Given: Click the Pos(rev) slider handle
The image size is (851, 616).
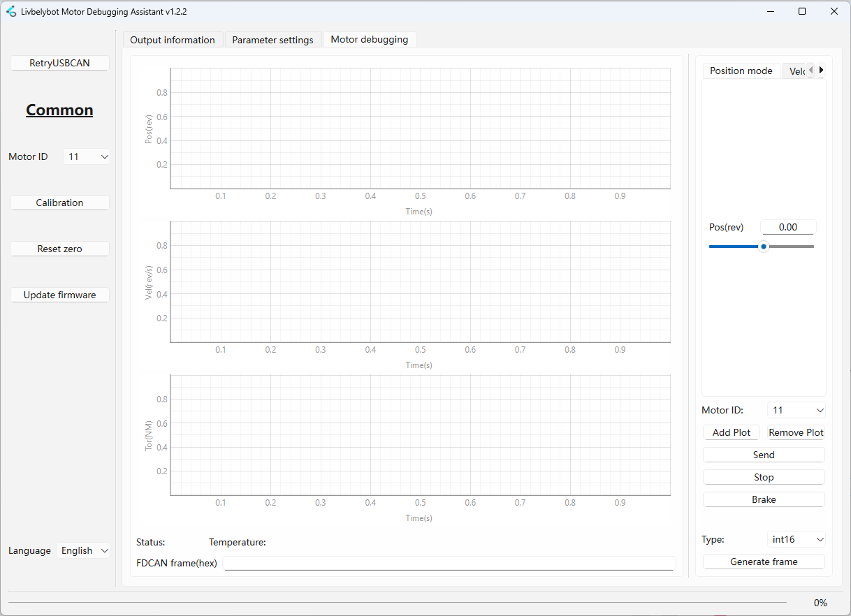Looking at the screenshot, I should pos(764,247).
